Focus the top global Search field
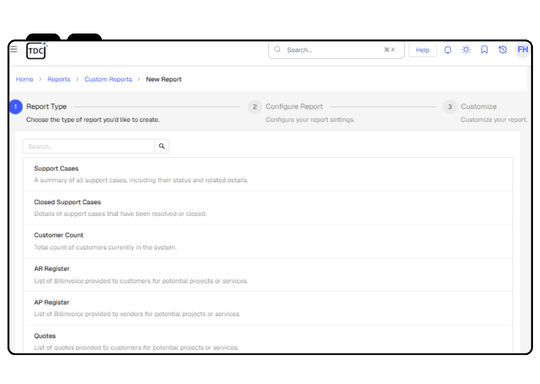 pyautogui.click(x=336, y=50)
